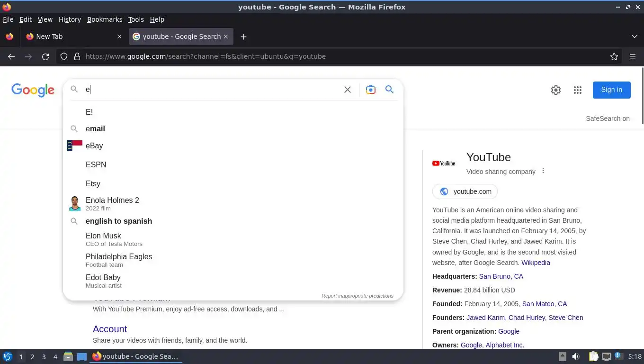Click the show desktop icon in taskbar
The width and height of the screenshot is (644, 364).
tap(82, 356)
